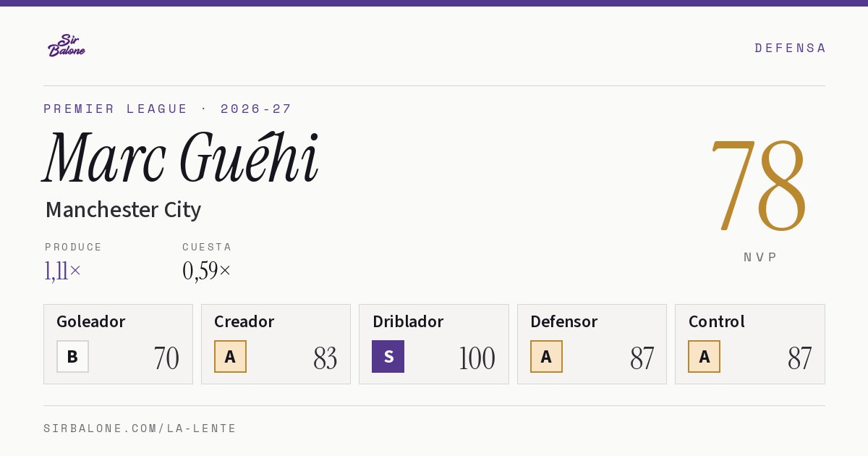Viewport: 868px width, 456px height.
Task: Open the sirbalone.com/la-lente link
Action: point(140,428)
